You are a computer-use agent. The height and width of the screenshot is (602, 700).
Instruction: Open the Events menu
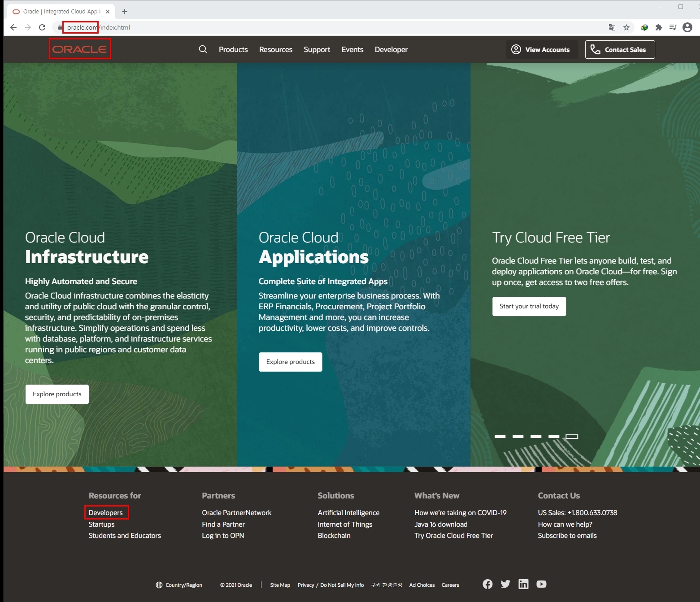(x=352, y=49)
